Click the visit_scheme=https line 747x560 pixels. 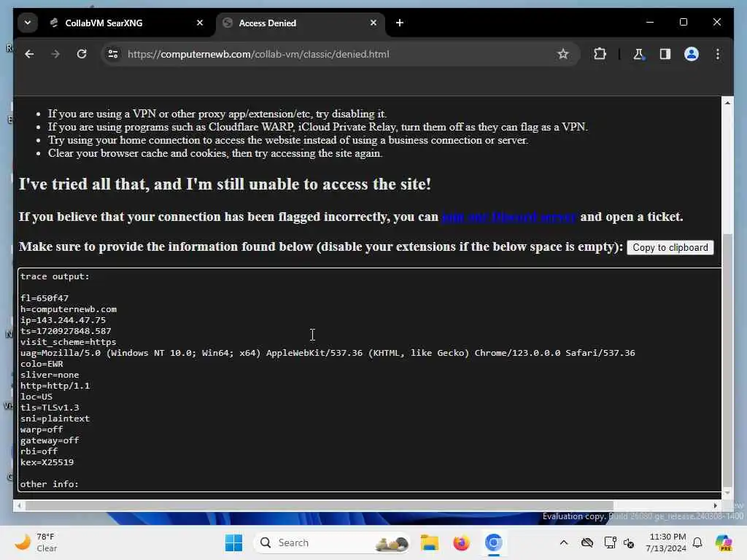(x=68, y=342)
